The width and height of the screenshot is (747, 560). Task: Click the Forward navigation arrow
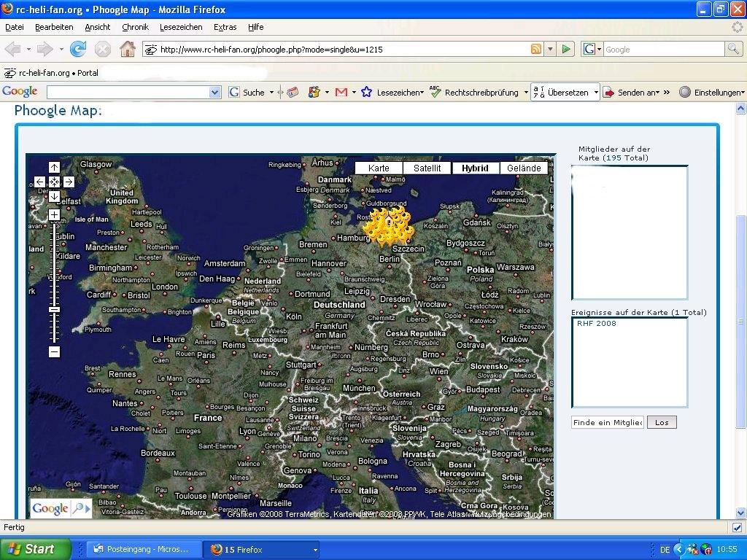(45, 49)
